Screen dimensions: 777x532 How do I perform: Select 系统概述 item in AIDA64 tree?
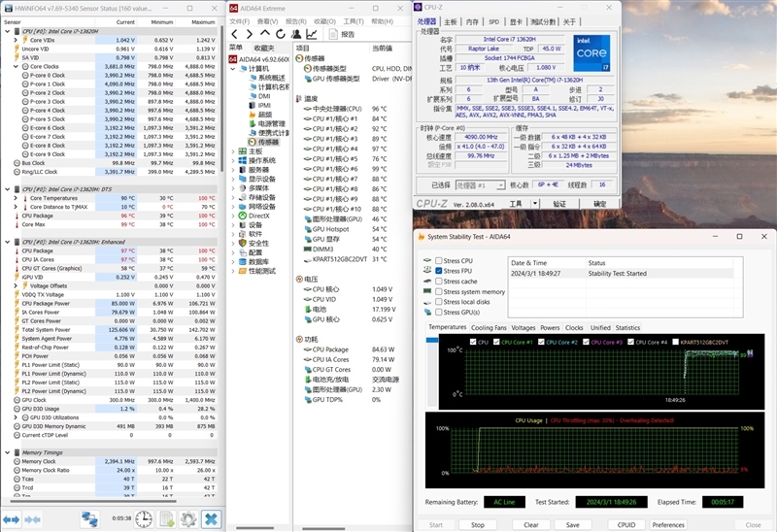pos(268,78)
